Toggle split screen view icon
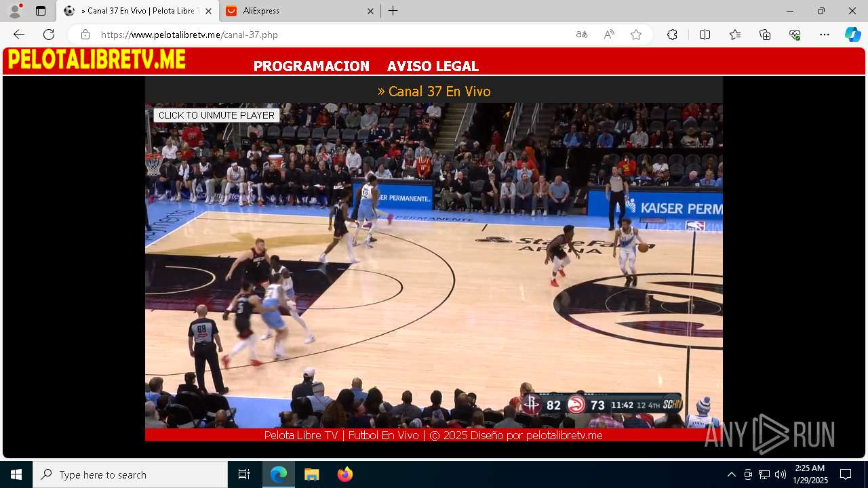868x488 pixels. coord(705,35)
